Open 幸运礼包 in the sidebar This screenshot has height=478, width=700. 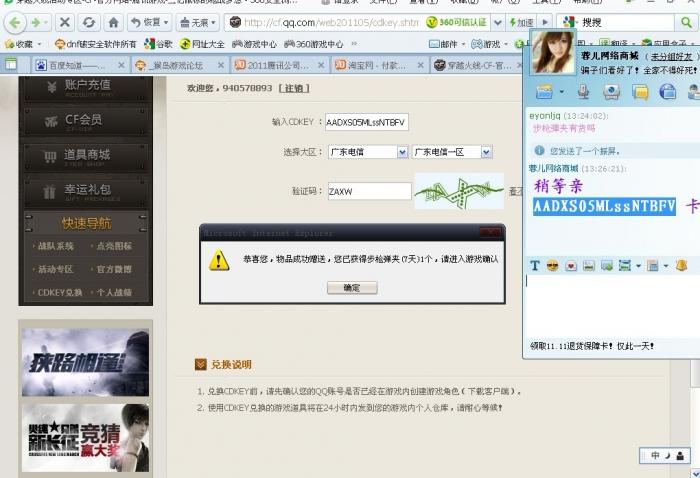[x=86, y=191]
